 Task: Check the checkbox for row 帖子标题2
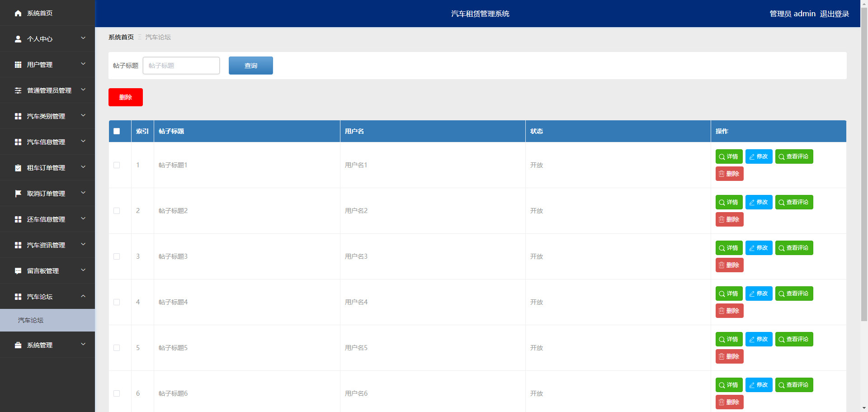coord(117,211)
